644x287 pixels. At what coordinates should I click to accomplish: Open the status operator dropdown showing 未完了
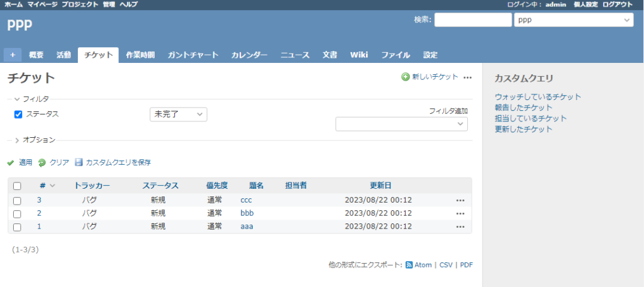click(178, 115)
